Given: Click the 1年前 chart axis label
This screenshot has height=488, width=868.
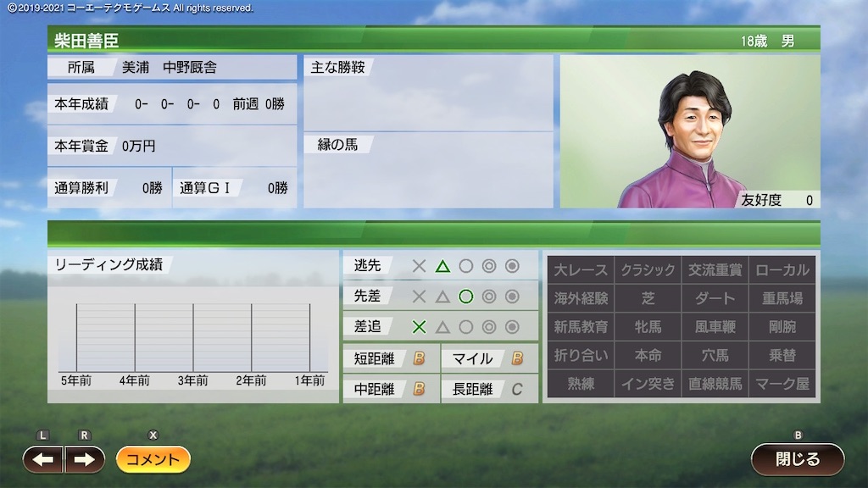Looking at the screenshot, I should click(x=309, y=380).
